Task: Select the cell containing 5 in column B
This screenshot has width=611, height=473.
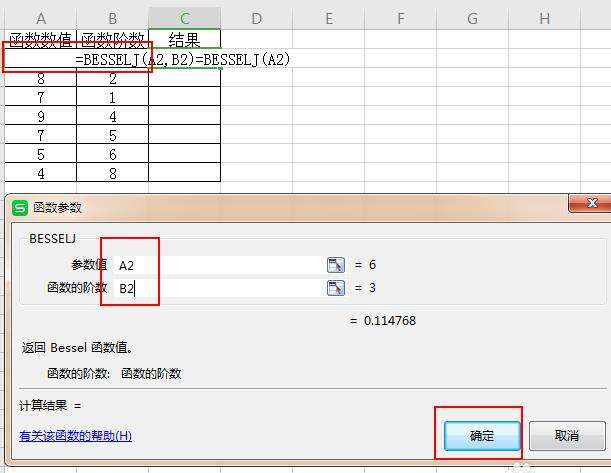Action: click(x=113, y=135)
